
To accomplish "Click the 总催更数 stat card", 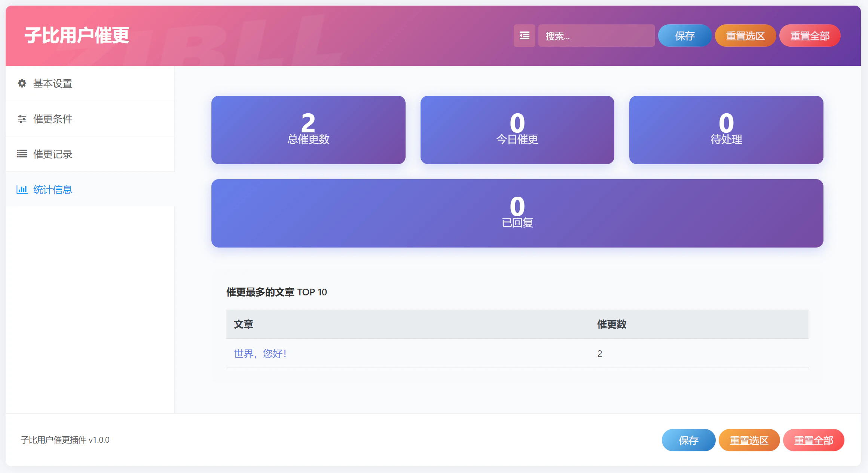I will pyautogui.click(x=308, y=130).
